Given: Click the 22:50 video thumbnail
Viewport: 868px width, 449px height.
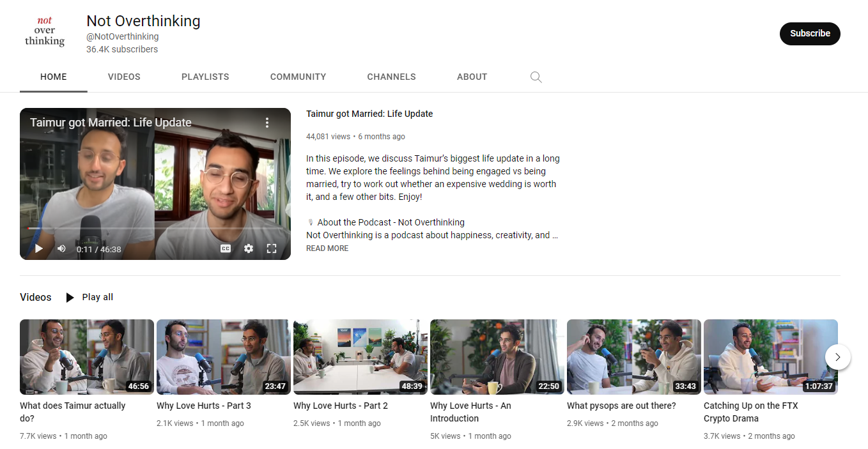Looking at the screenshot, I should (497, 357).
